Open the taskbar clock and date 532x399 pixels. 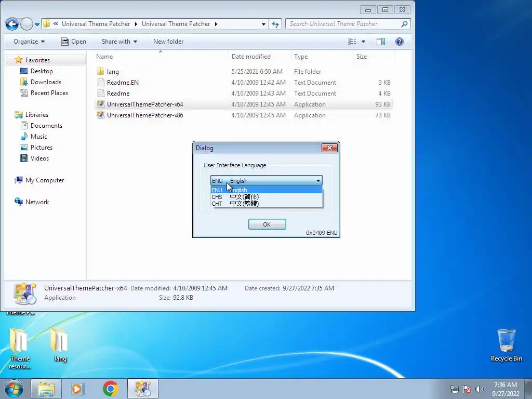tap(506, 389)
